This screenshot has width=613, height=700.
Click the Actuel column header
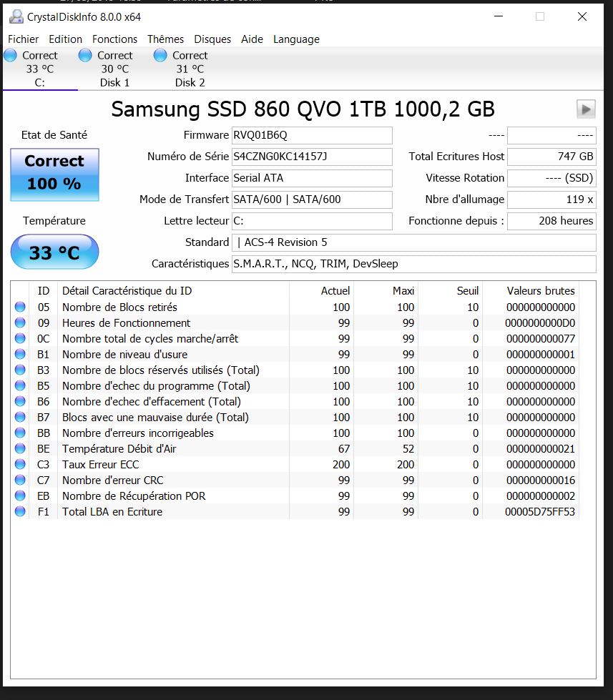(321, 291)
